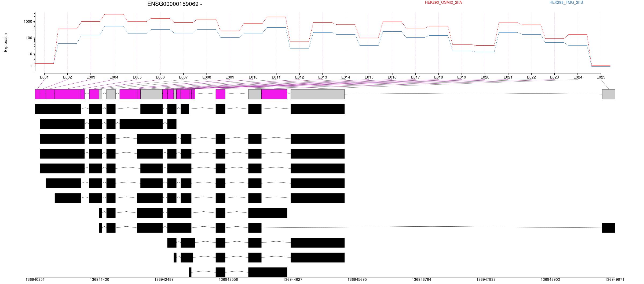
Task: Select exon label E006
Action: (160, 77)
